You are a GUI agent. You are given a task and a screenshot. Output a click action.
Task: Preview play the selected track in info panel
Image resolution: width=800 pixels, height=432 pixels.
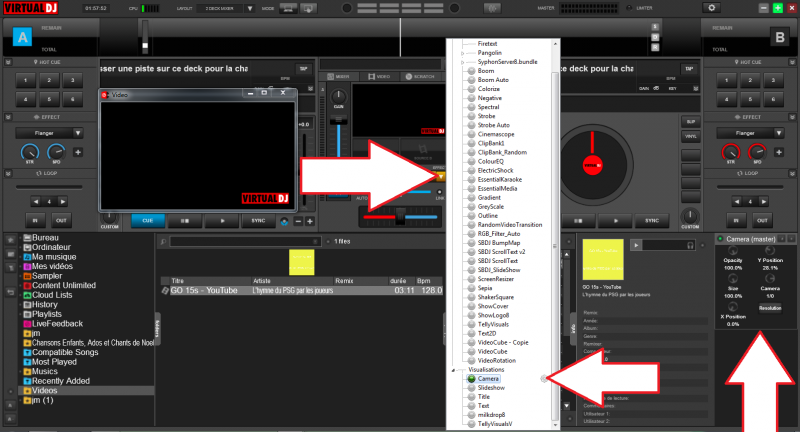[636, 245]
